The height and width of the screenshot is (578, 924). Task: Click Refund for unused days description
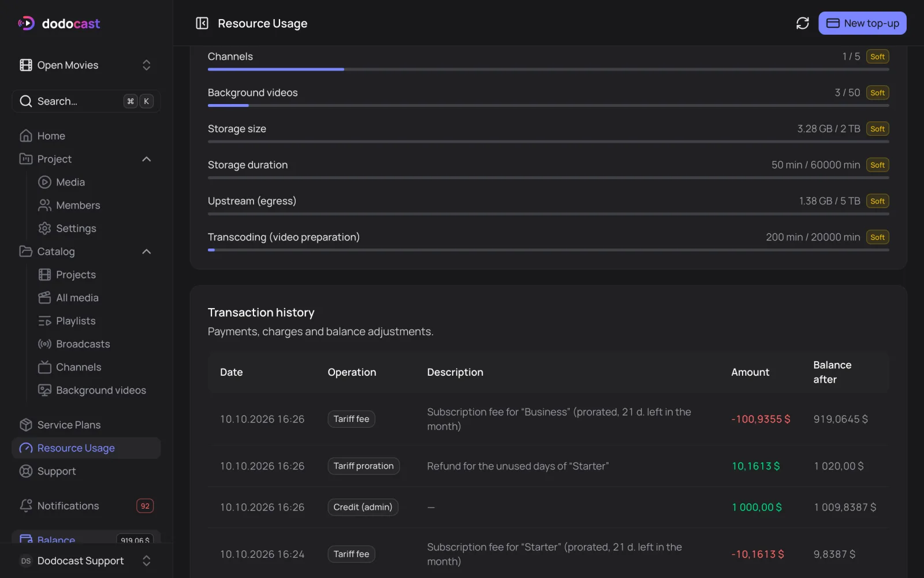517,466
